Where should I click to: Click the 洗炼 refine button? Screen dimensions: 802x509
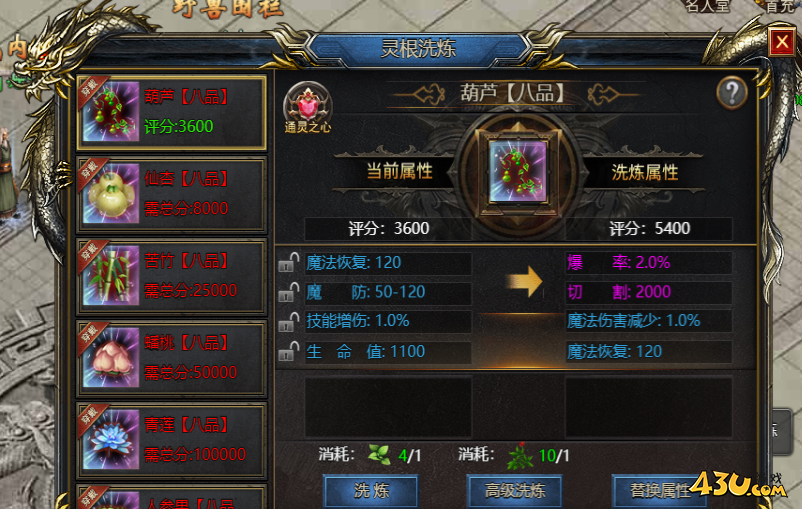click(x=371, y=490)
